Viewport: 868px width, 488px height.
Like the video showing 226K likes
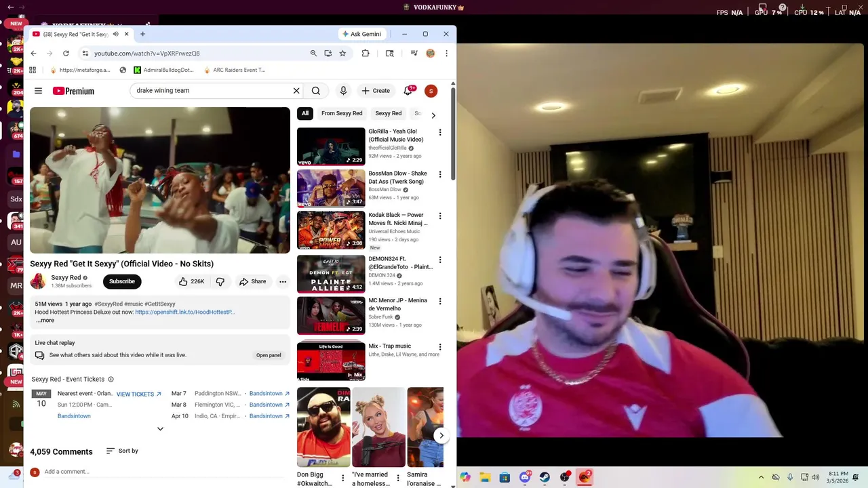click(191, 281)
